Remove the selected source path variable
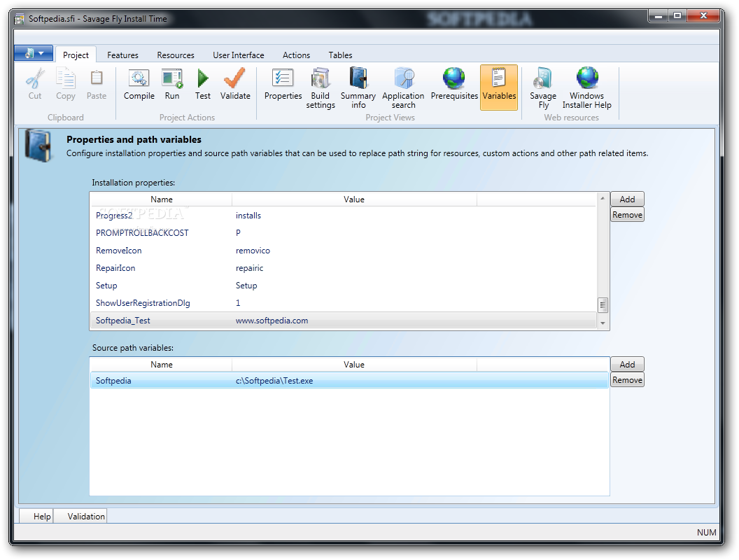Image resolution: width=739 pixels, height=560 pixels. click(x=627, y=380)
